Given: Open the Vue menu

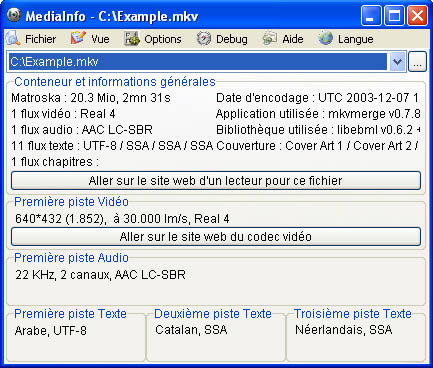Looking at the screenshot, I should (100, 39).
